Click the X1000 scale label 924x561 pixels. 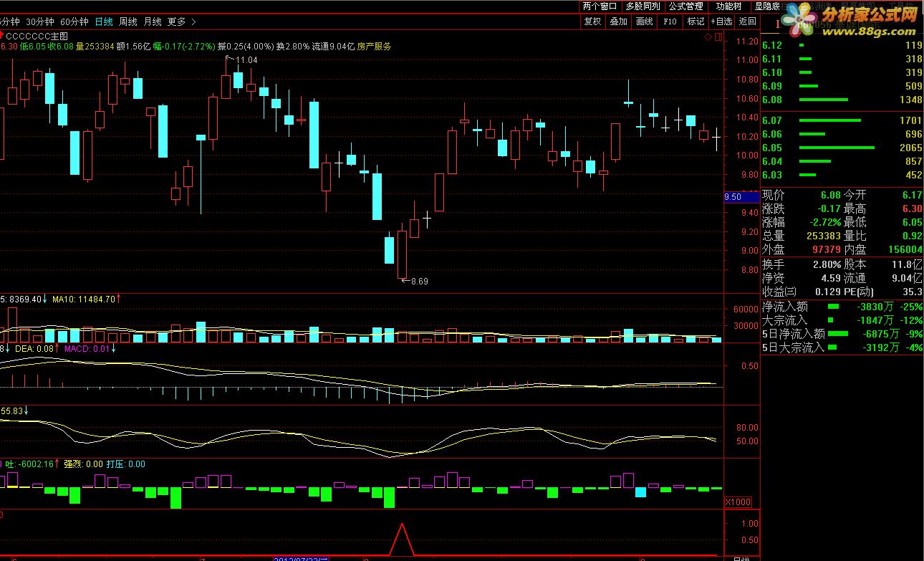click(x=738, y=502)
